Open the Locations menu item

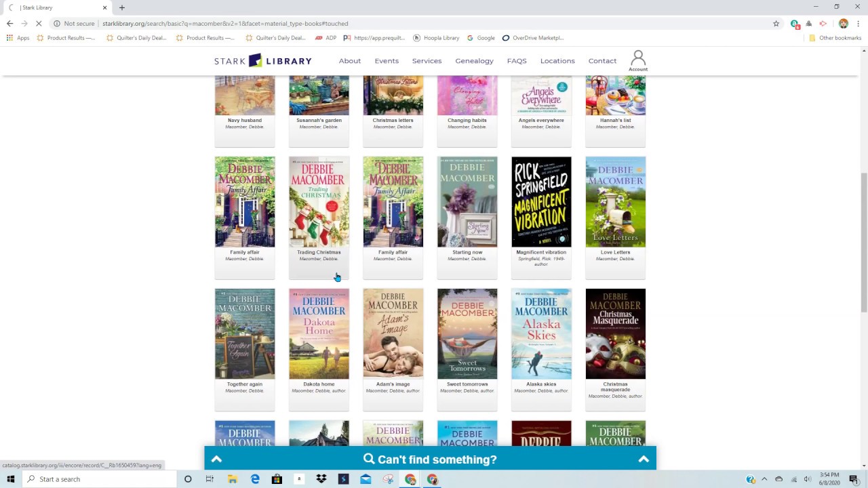(557, 61)
